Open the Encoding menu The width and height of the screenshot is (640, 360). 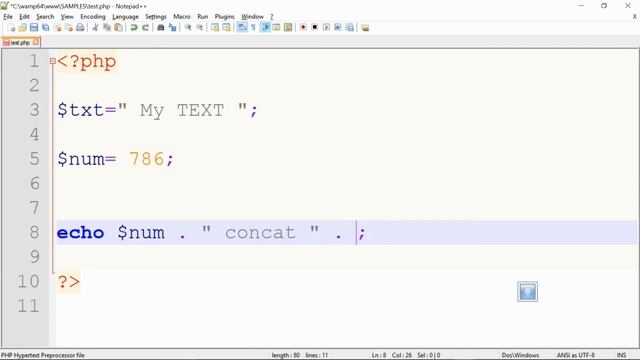click(93, 17)
